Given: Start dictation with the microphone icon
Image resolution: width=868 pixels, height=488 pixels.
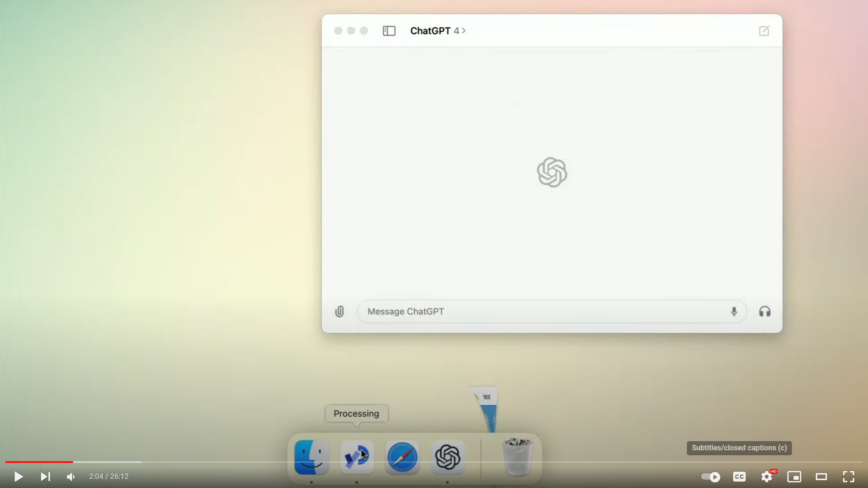Looking at the screenshot, I should (734, 312).
